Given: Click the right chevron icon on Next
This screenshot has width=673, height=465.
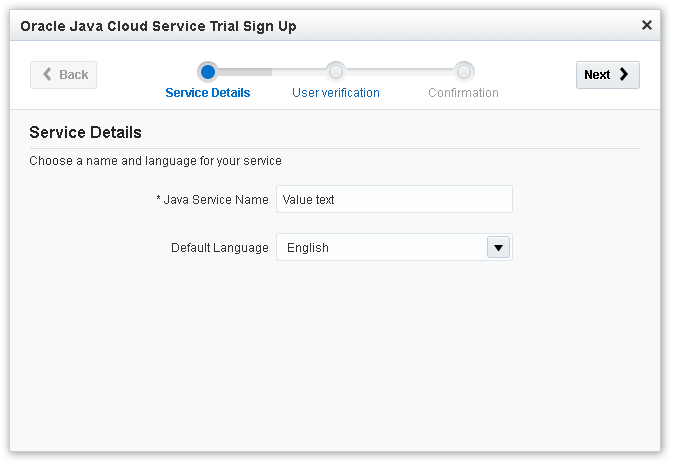Looking at the screenshot, I should tap(624, 75).
